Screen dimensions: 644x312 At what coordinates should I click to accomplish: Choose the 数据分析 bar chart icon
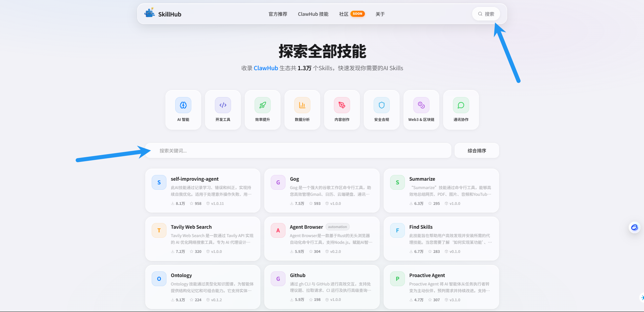click(302, 105)
